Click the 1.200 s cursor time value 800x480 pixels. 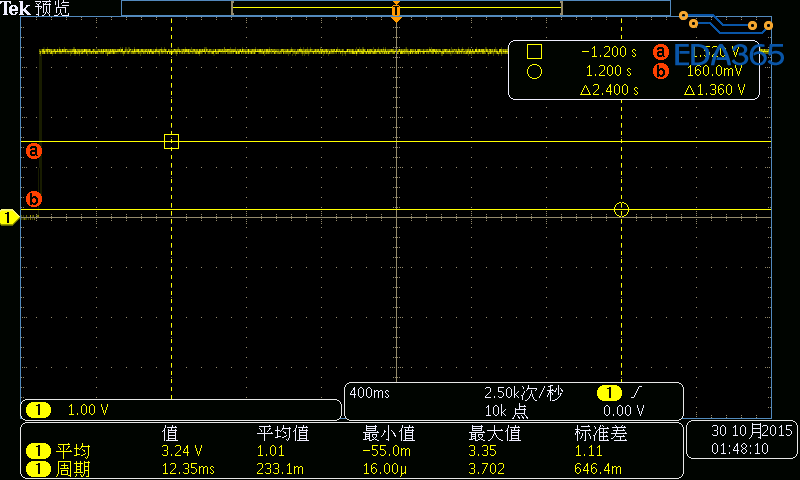[x=608, y=71]
